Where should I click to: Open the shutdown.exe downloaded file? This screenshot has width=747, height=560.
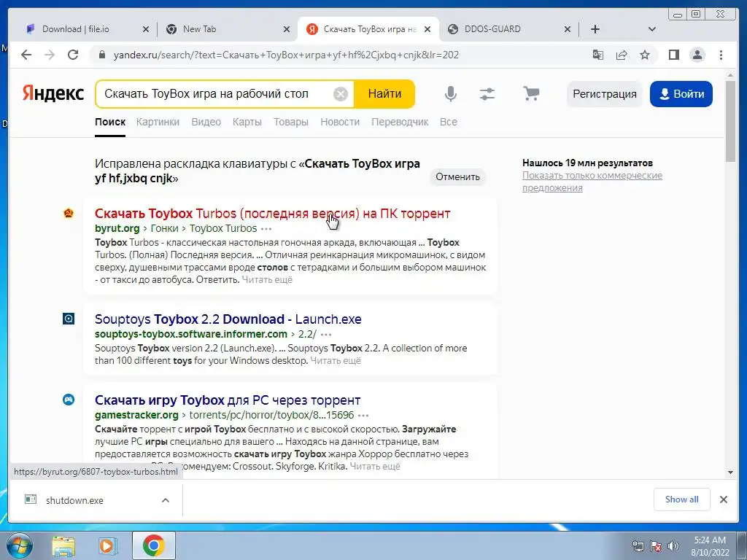(75, 500)
